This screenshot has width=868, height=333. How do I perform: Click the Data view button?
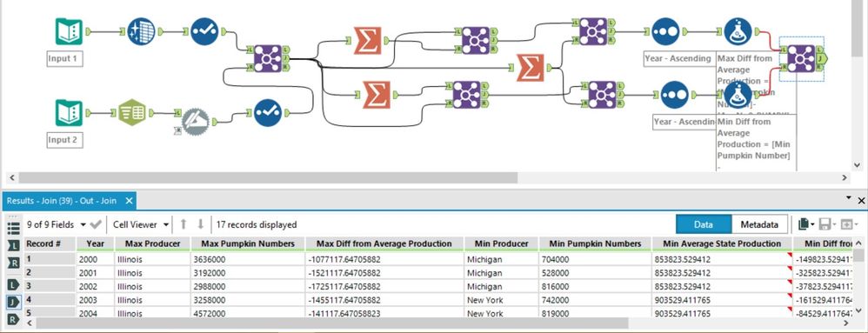(x=704, y=224)
